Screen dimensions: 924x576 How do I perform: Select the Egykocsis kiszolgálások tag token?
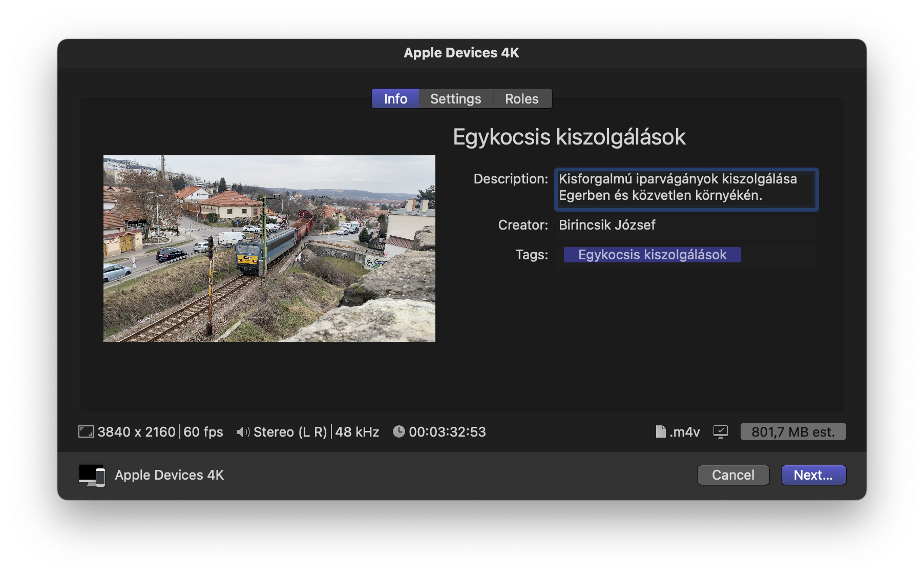click(652, 255)
